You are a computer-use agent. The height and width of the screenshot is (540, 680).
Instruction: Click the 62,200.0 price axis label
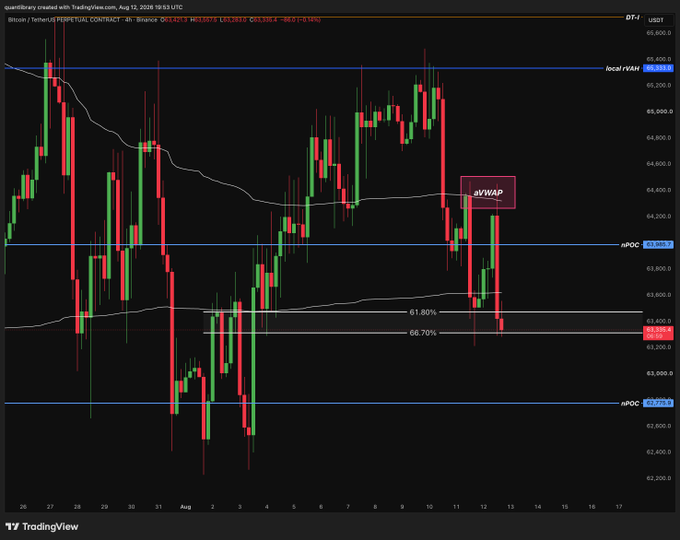tap(658, 478)
